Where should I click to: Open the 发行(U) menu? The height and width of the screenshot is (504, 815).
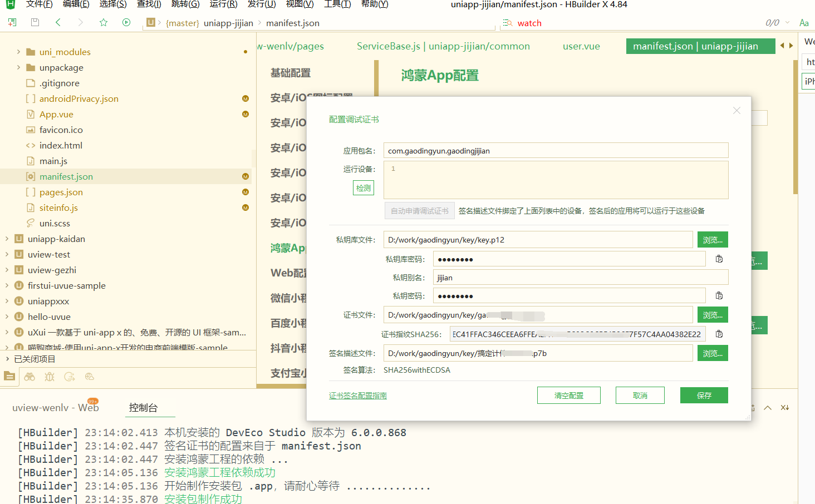tap(262, 4)
